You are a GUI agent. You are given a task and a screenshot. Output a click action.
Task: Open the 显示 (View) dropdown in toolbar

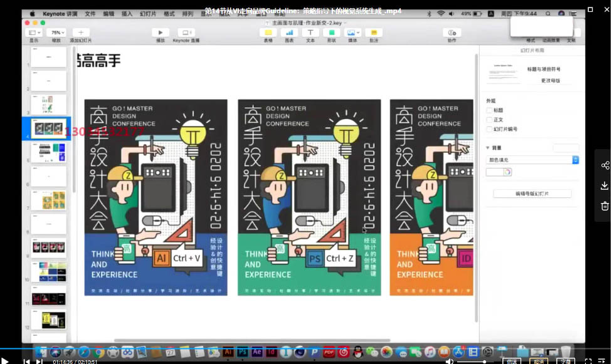(34, 33)
